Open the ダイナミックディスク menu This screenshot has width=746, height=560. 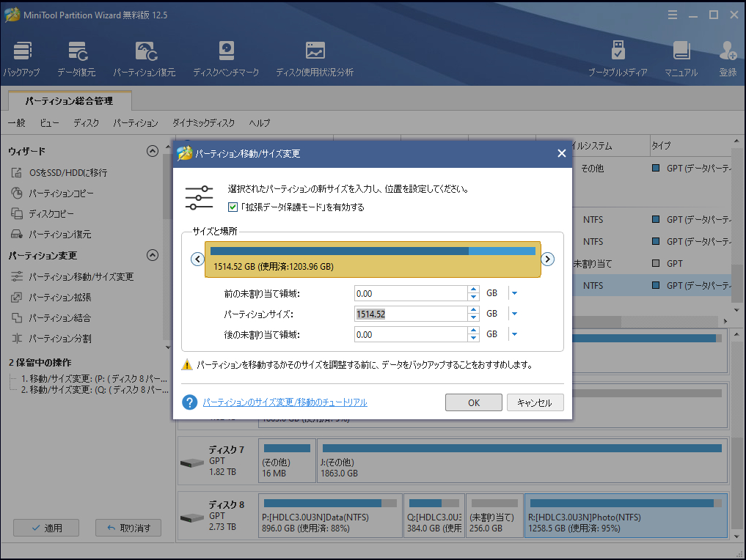pos(204,122)
